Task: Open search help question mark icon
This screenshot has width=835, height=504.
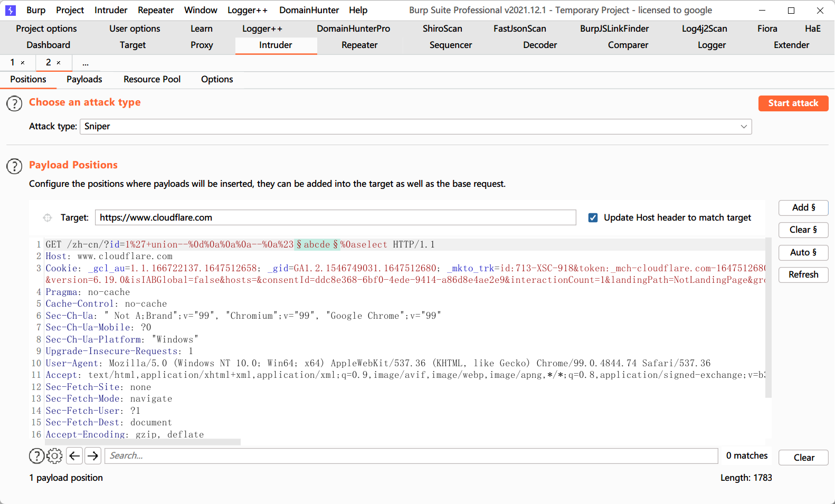Action: (36, 455)
